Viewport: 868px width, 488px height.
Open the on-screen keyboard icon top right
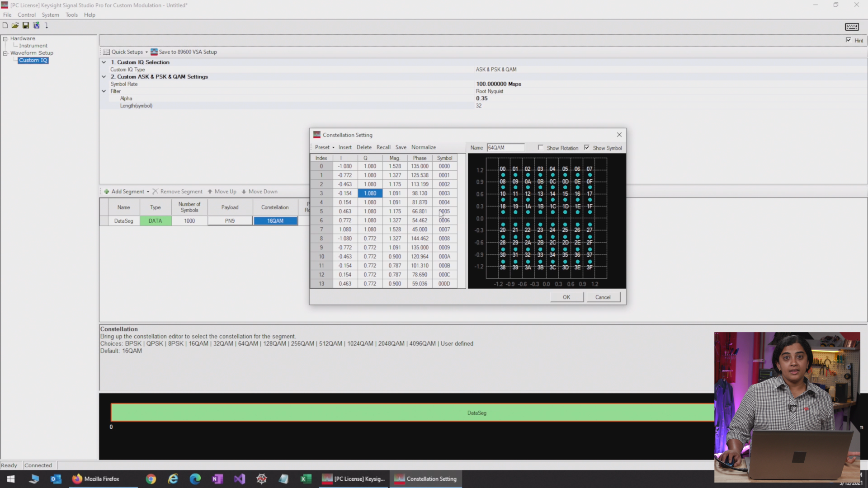point(852,27)
